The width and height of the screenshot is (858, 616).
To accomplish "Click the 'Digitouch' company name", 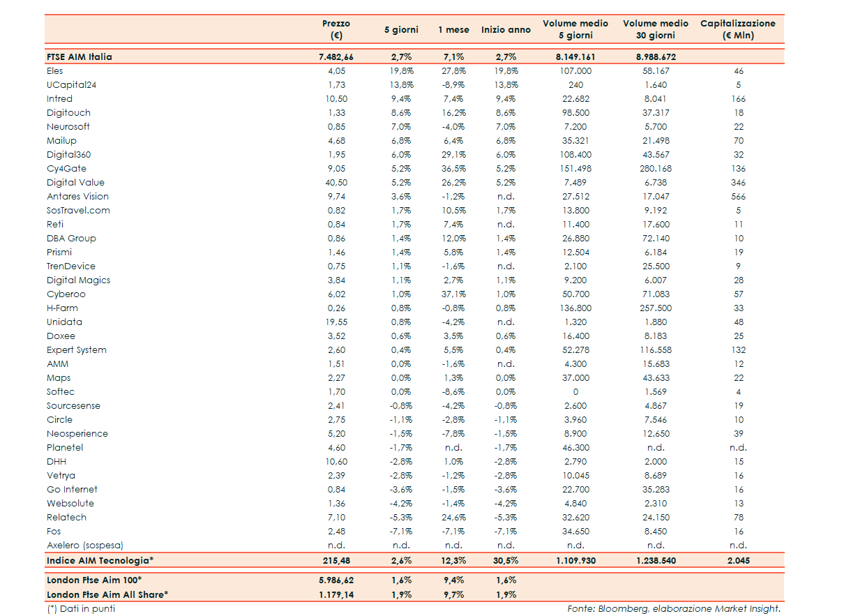I will 69,113.
